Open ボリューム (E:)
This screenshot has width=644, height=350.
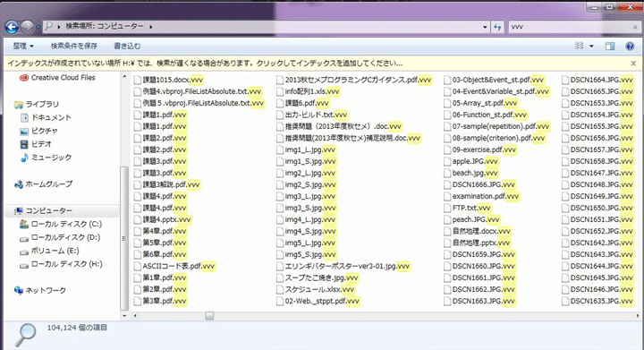(49, 251)
